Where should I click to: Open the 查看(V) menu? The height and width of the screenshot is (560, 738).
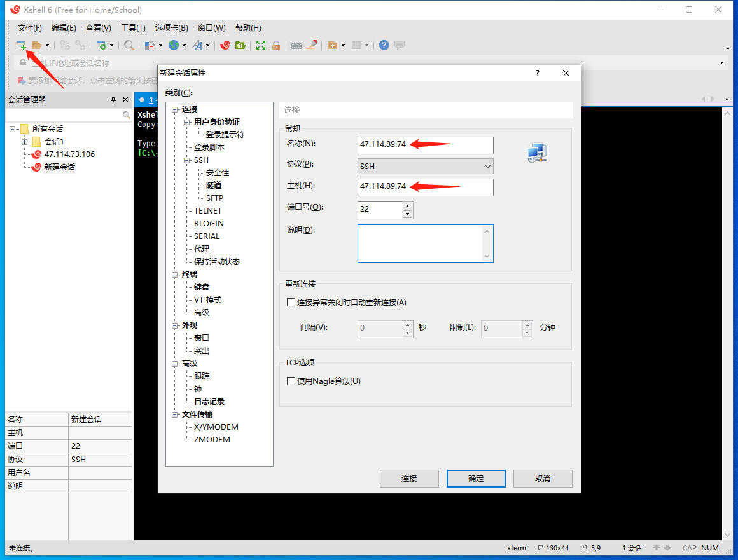[99, 27]
